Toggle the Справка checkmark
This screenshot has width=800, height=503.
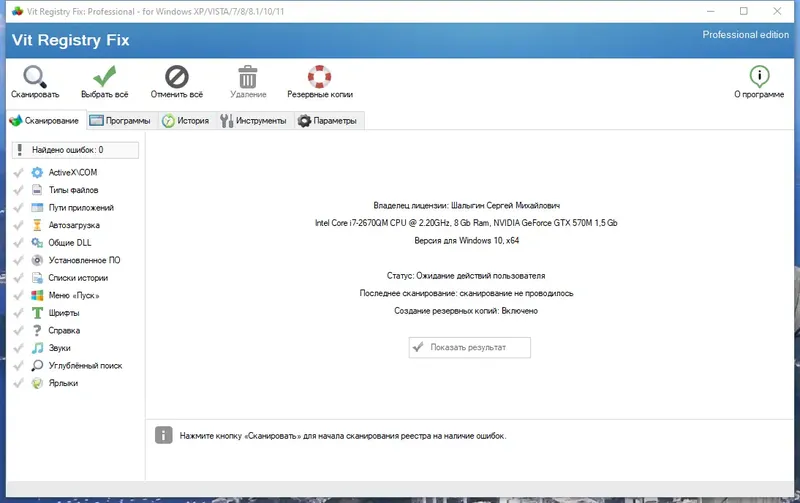click(x=18, y=331)
